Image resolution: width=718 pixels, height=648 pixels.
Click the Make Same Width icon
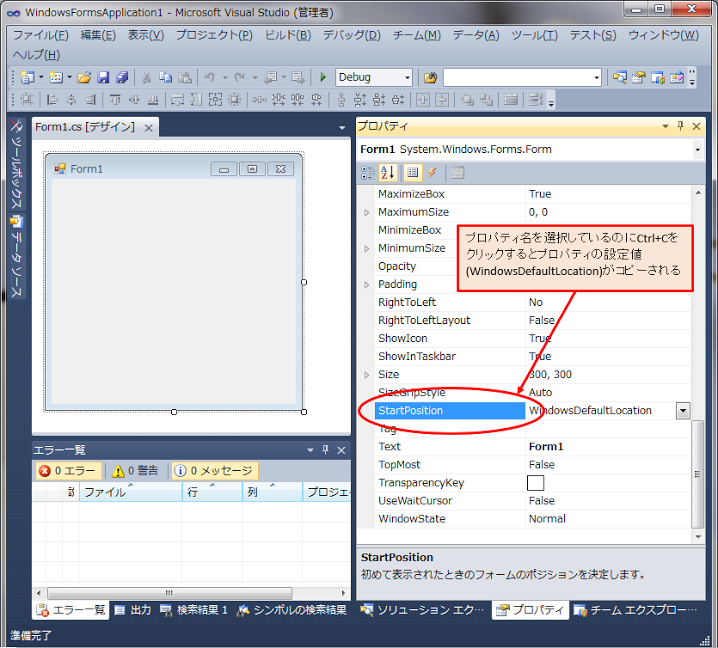coord(177,100)
